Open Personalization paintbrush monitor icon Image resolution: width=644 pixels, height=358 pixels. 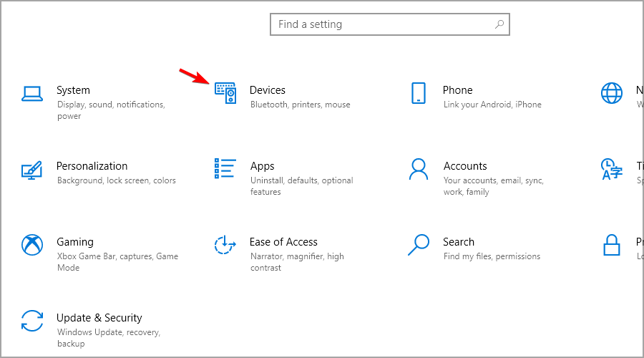tap(31, 170)
